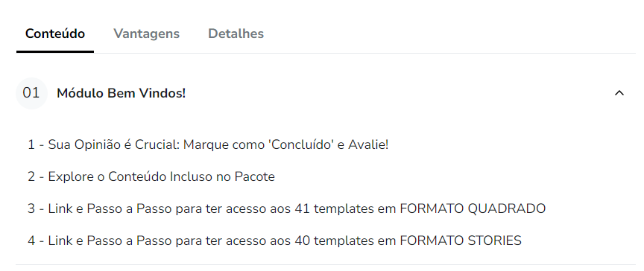
Task: Open lesson 4 about 40 templates
Action: point(274,240)
